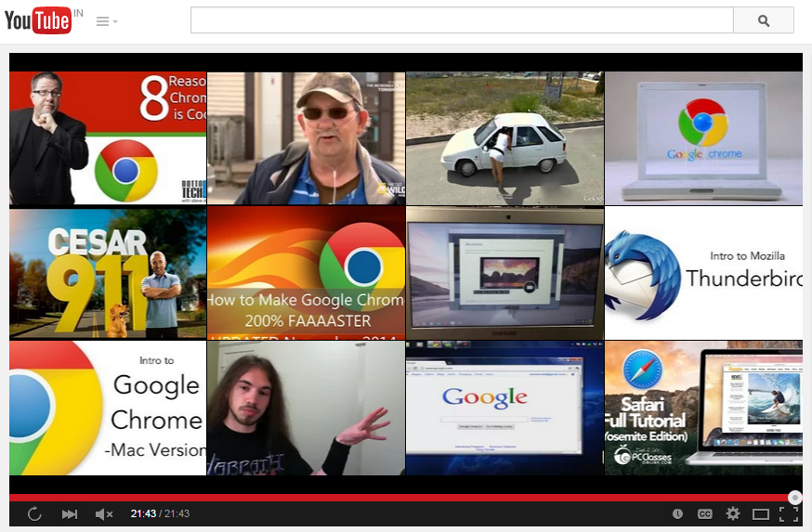Viewport: 812px width, 532px height.
Task: Submit search with the magnifier button
Action: [x=764, y=20]
